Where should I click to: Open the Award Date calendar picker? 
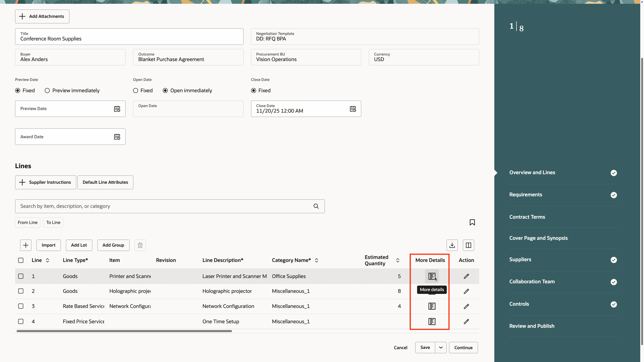click(117, 137)
